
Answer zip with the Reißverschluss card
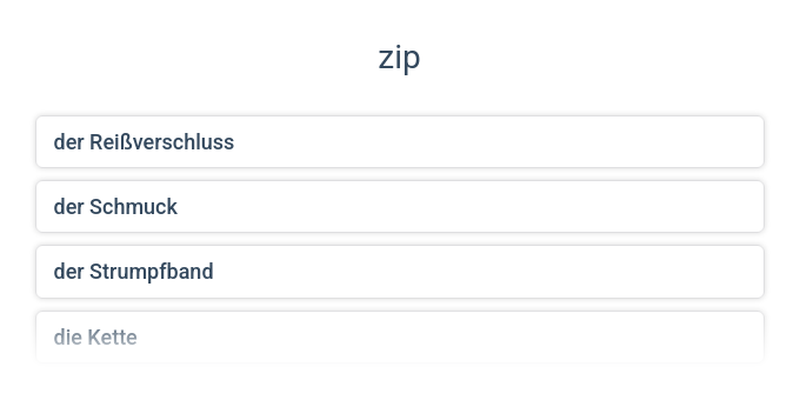point(400,142)
